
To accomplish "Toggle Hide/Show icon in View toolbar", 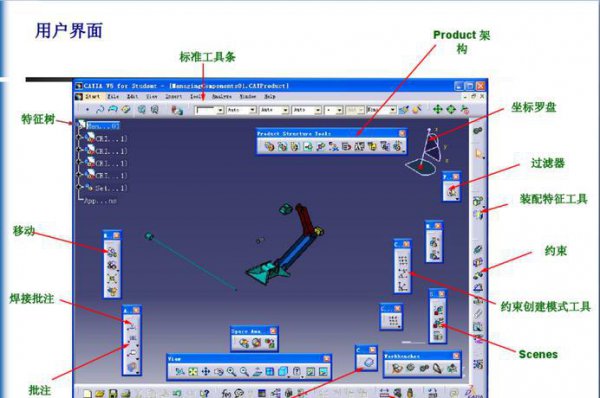I will pyautogui.click(x=311, y=371).
